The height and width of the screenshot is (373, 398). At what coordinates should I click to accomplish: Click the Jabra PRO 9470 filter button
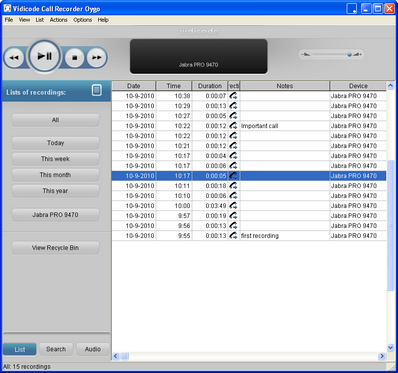point(55,215)
